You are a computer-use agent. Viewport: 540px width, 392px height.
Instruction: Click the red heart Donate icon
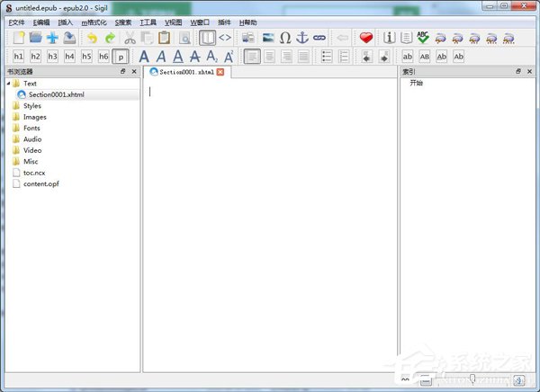pyautogui.click(x=365, y=38)
